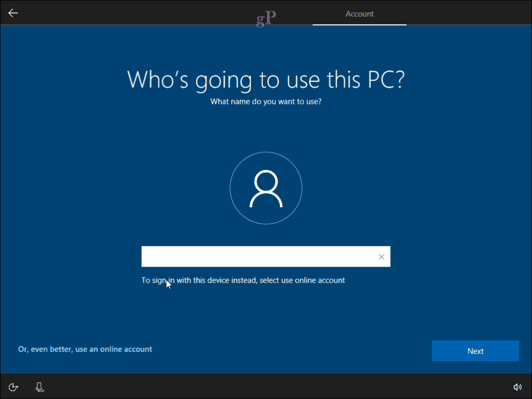
Task: Open the Ease of Access icon
Action: point(12,387)
